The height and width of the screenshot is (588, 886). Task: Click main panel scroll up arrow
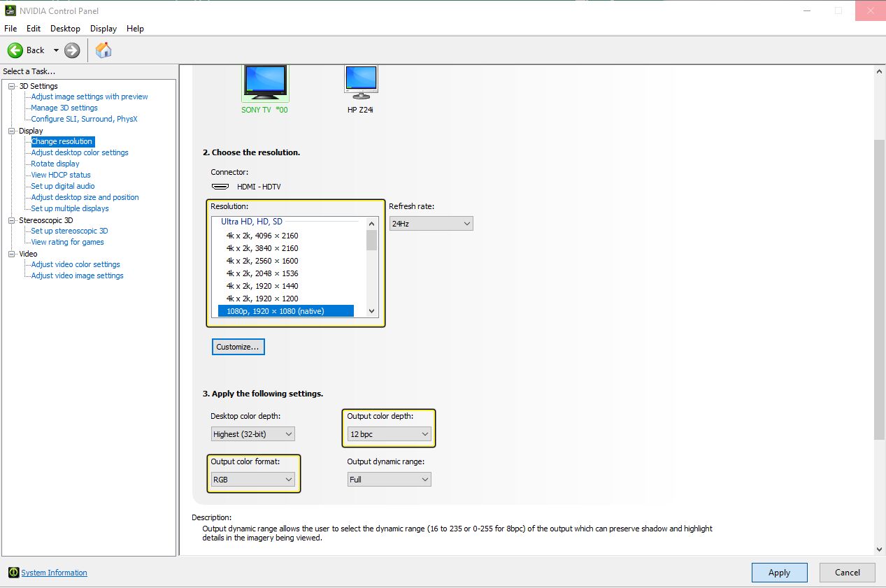(x=880, y=71)
